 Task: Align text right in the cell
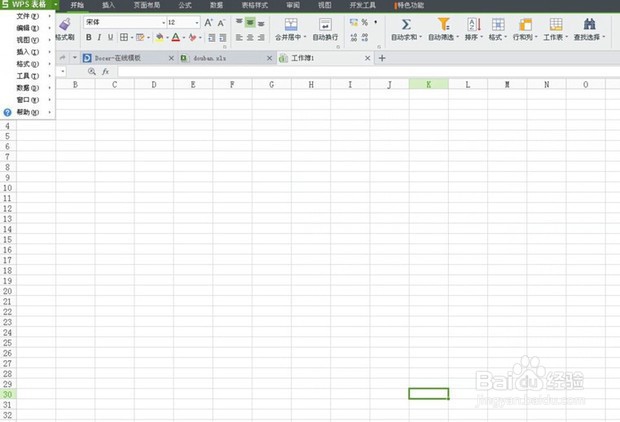[261, 38]
